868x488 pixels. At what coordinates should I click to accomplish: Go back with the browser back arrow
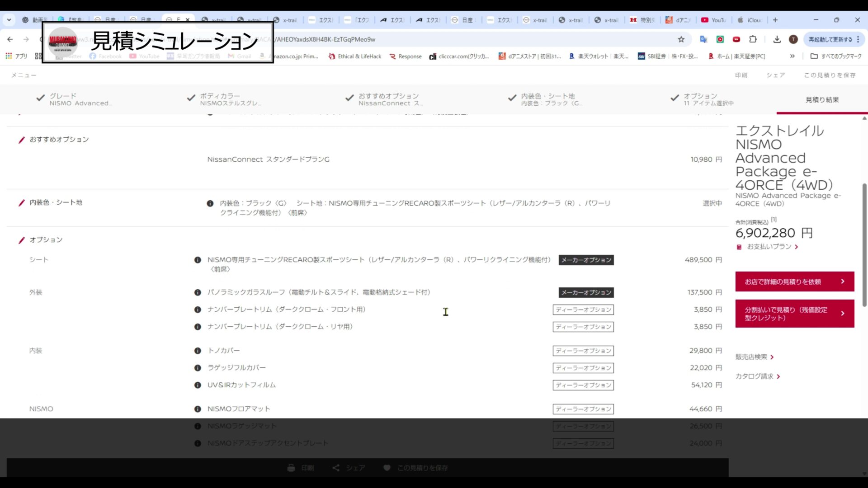point(10,39)
